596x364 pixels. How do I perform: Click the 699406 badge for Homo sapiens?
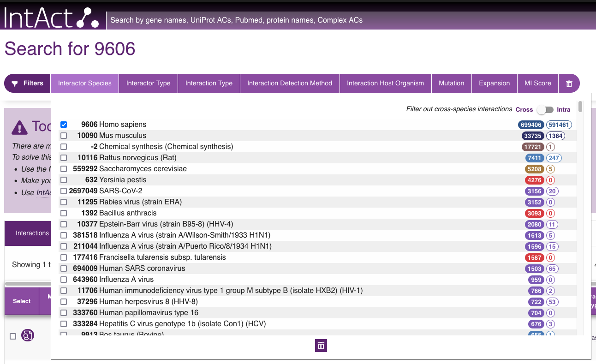point(531,125)
